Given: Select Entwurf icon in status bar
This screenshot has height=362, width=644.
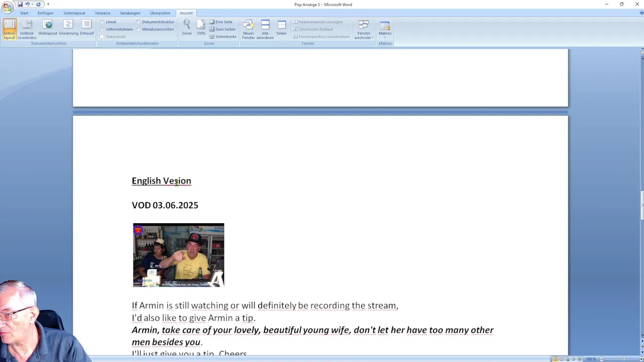Looking at the screenshot, I should pyautogui.click(x=580, y=359).
